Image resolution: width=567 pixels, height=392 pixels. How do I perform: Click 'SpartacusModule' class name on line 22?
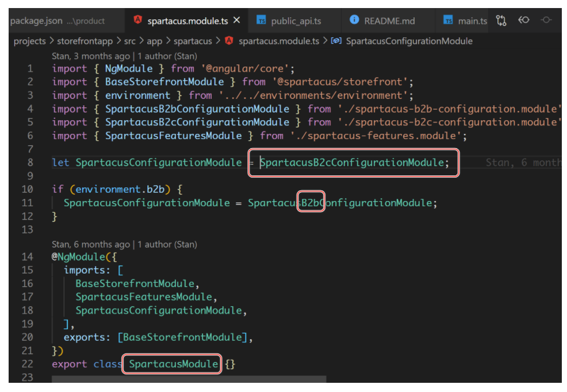tap(173, 364)
